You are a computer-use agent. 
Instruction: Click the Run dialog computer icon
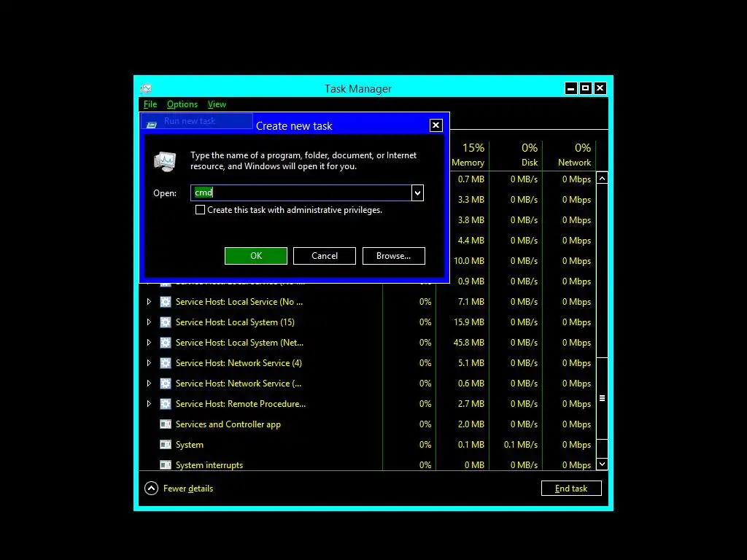pos(165,161)
